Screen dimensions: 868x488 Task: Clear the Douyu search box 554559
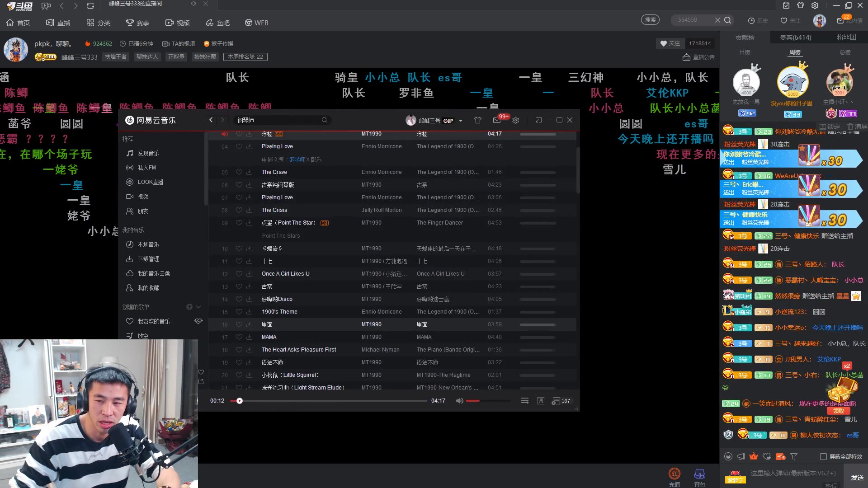[x=717, y=20]
